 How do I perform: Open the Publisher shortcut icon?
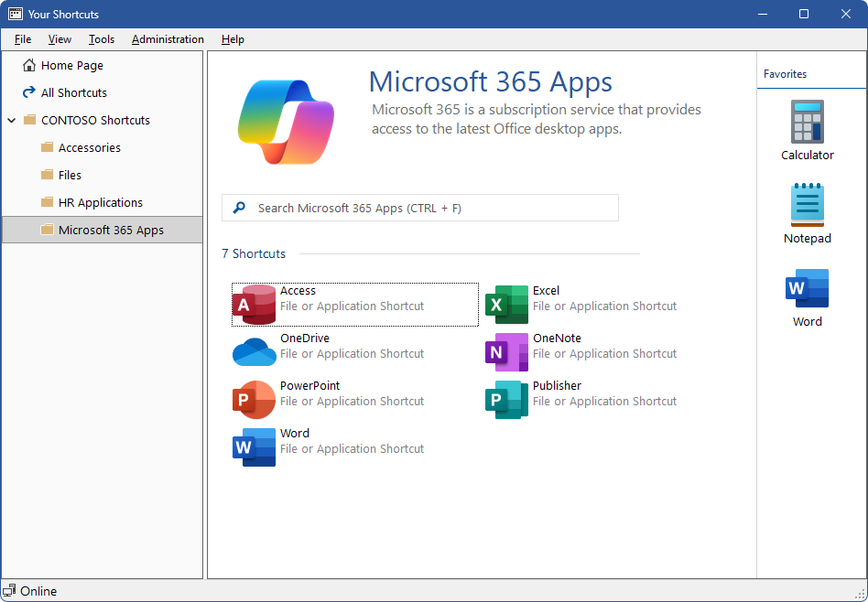(x=507, y=400)
